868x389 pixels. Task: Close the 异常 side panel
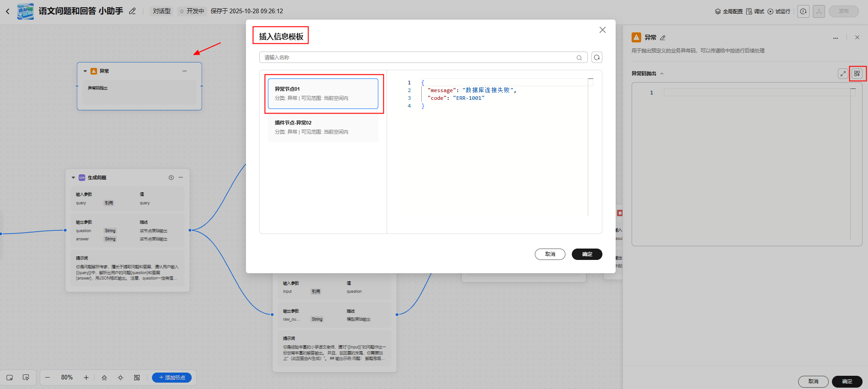857,37
